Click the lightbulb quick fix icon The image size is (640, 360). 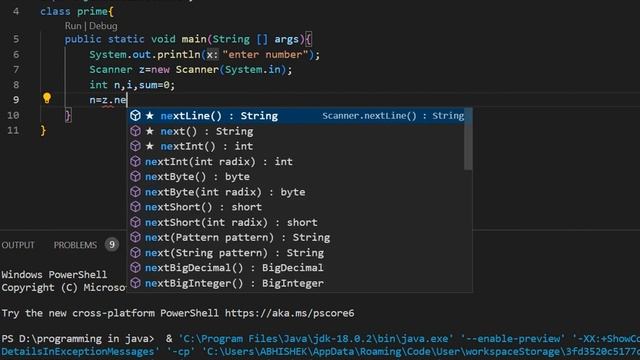coord(47,98)
